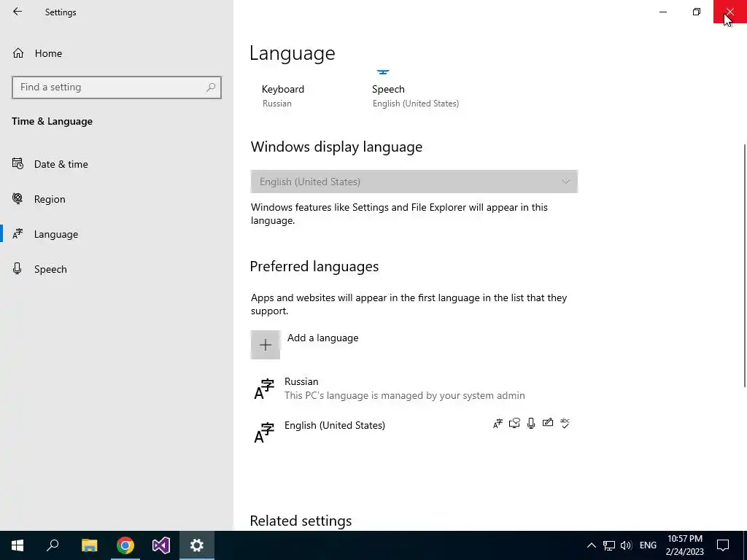747x560 pixels.
Task: Click the Settings gear taskbar button
Action: pyautogui.click(x=197, y=545)
